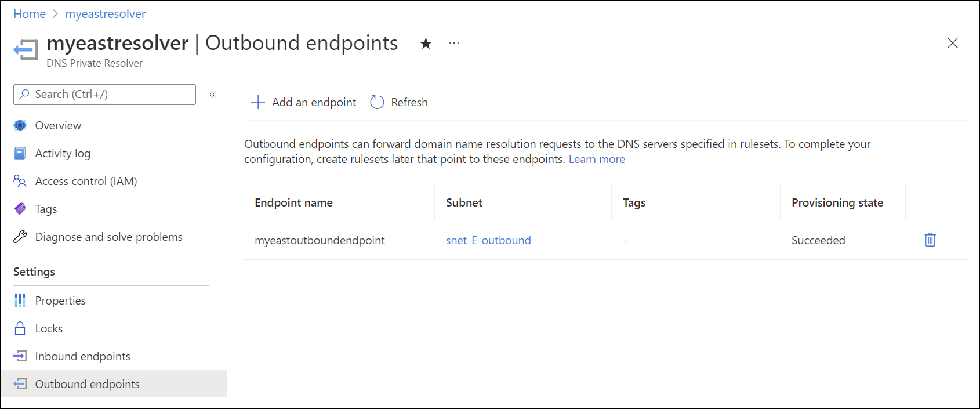
Task: Open Inbound endpoints page
Action: pos(82,356)
